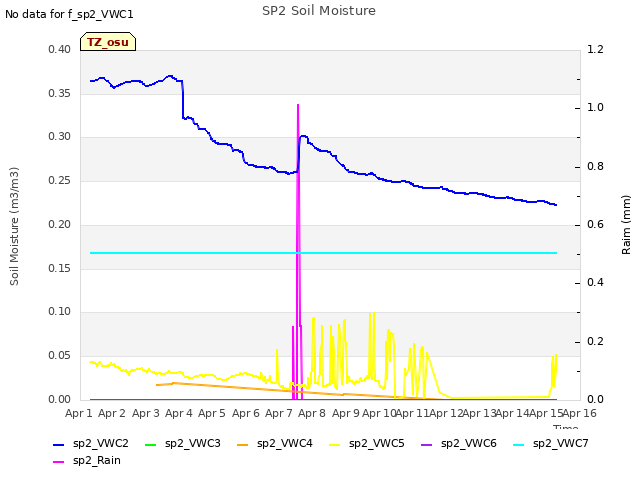
Task: Click the sp2_Rain magenta legend swatch
Action: point(59,462)
